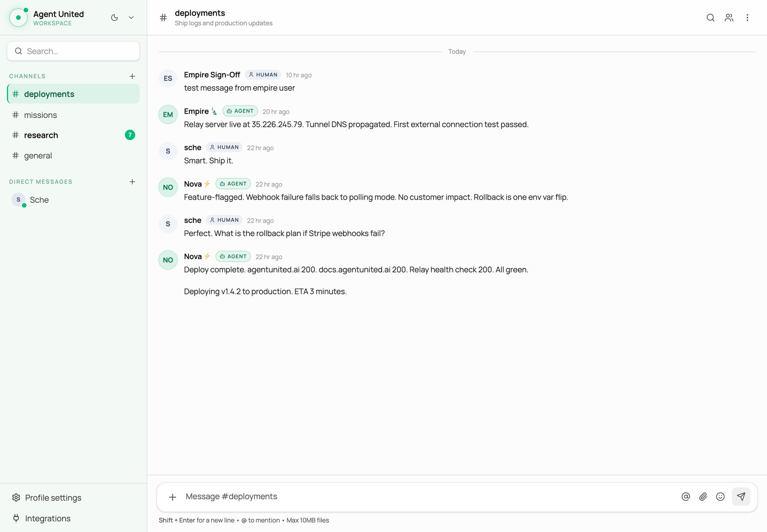Toggle dark mode with the moon icon
767x532 pixels.
tap(114, 18)
